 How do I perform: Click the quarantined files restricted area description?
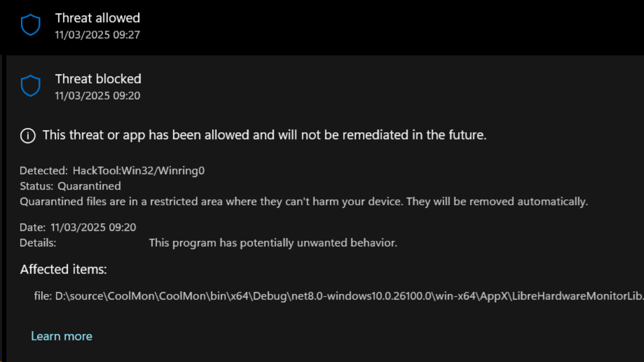click(304, 202)
